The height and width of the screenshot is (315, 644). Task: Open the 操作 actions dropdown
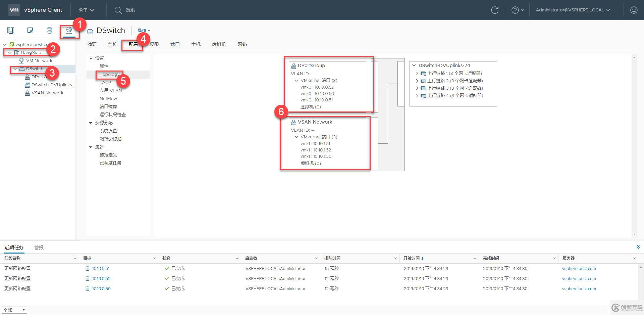click(x=144, y=30)
